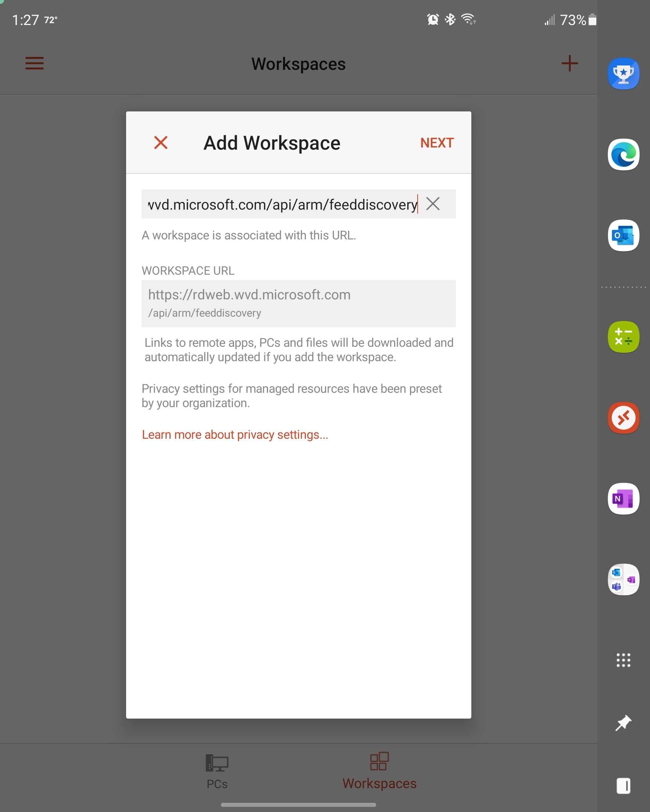
Task: Expand the edge panel dotted handle divider
Action: click(x=623, y=288)
